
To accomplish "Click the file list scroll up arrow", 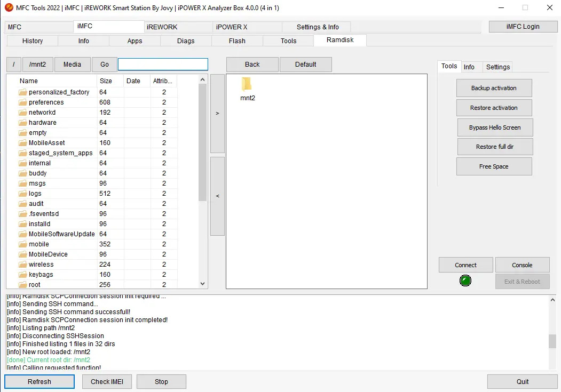I will click(202, 79).
